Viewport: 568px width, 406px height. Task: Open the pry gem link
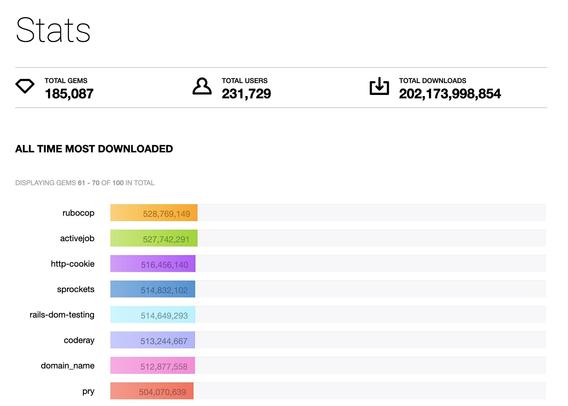[88, 392]
